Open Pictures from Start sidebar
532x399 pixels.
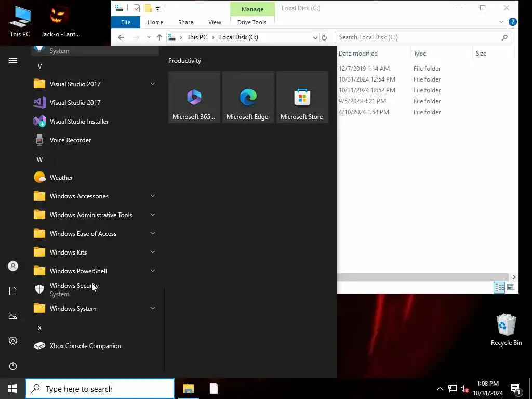13,316
